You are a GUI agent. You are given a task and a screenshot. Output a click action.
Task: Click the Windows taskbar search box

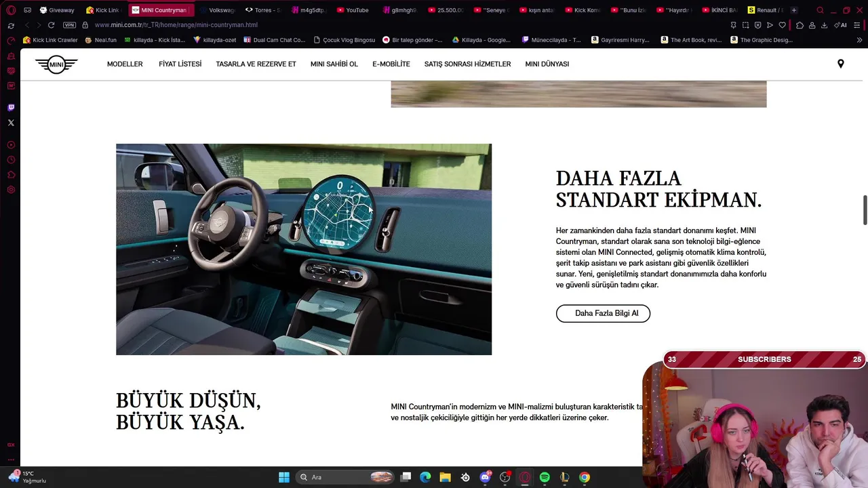click(x=347, y=477)
